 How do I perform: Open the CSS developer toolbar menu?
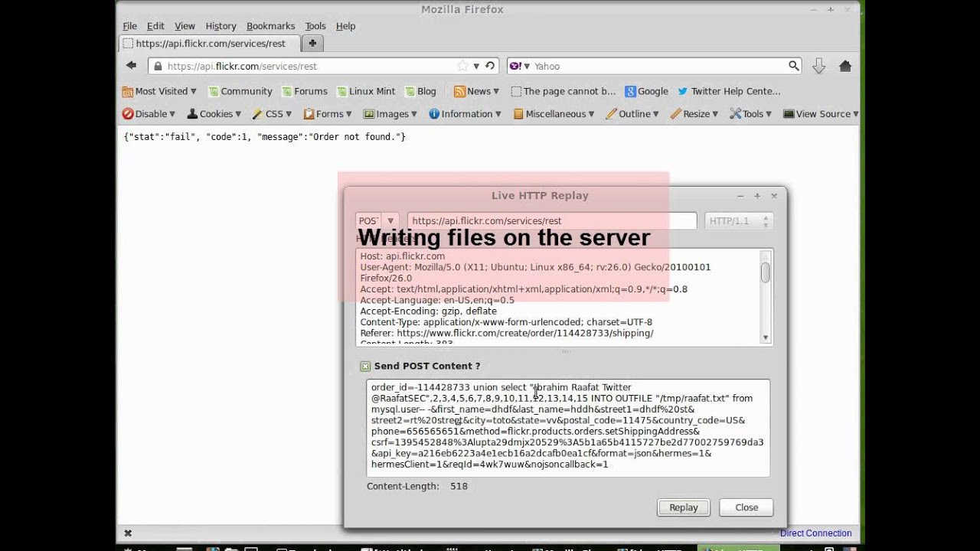point(272,114)
